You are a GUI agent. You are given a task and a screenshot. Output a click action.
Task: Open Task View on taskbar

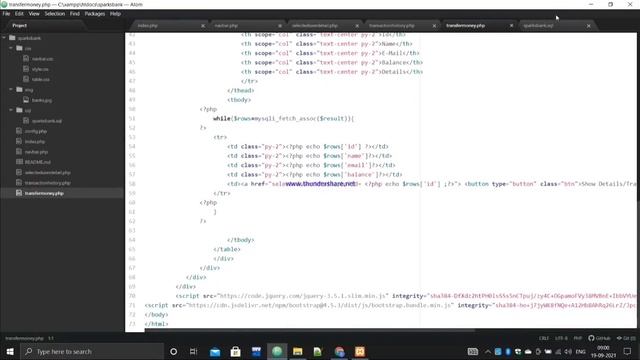193,351
